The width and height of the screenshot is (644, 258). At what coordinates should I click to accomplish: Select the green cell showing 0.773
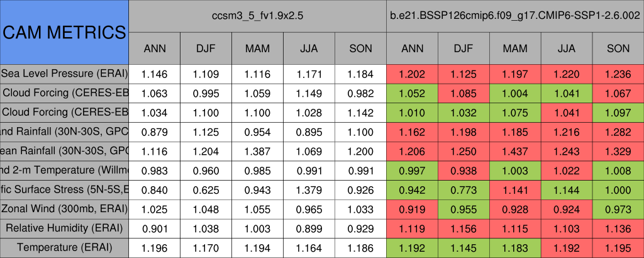[464, 189]
